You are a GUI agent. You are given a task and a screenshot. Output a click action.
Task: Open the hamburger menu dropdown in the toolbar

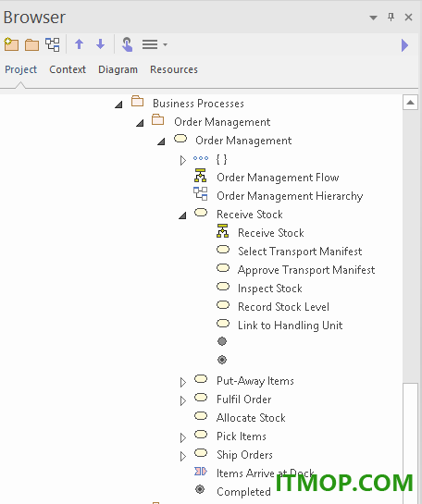click(x=155, y=44)
